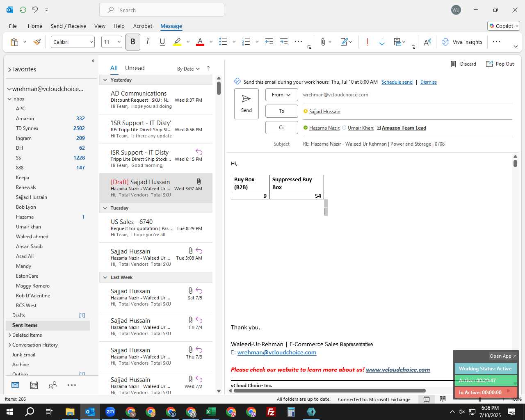Screen dimensions: 525x420
Task: Open the font color picker arrow
Action: [x=211, y=42]
